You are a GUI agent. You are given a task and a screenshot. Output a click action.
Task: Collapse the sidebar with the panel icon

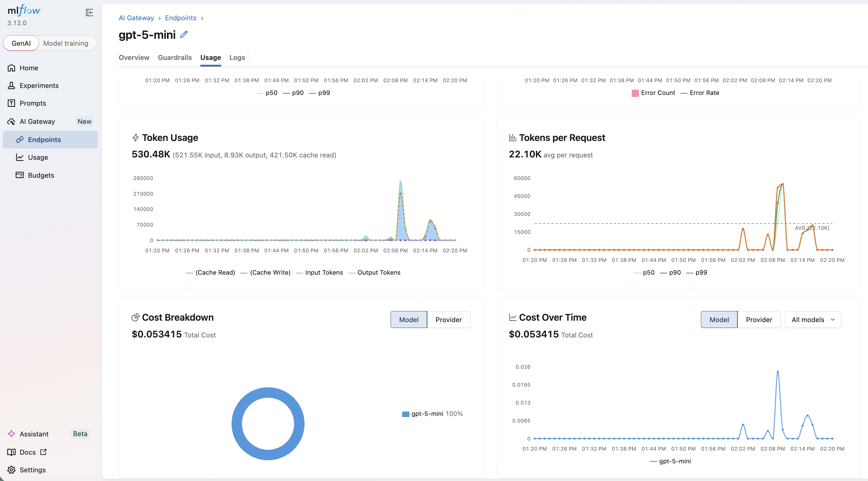89,13
